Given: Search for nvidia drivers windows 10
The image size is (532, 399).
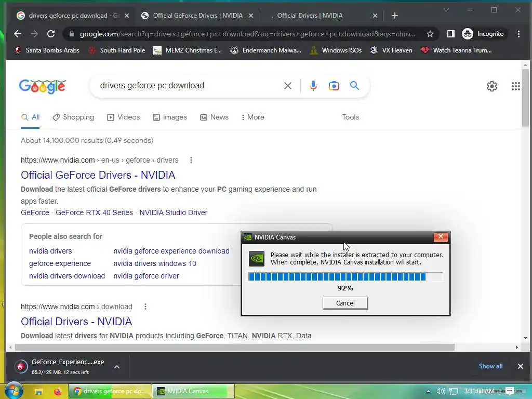Looking at the screenshot, I should (155, 263).
